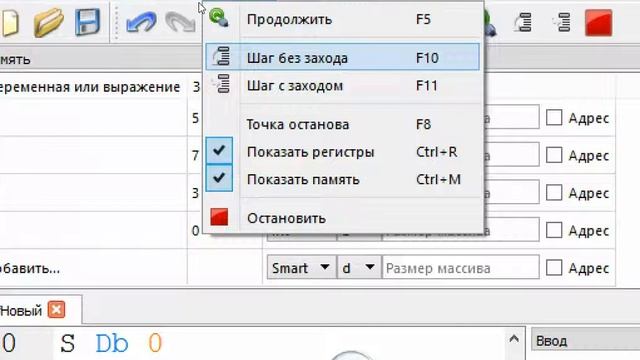This screenshot has height=360, width=640.
Task: Check the Адрес box in the value 0 row
Action: 554,230
